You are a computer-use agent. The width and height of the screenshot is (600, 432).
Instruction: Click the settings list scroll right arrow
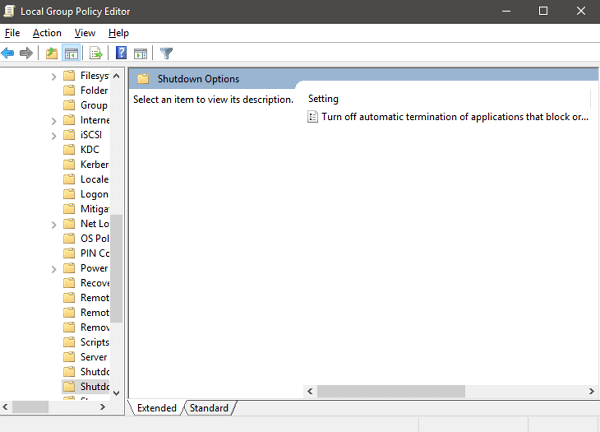tap(591, 391)
